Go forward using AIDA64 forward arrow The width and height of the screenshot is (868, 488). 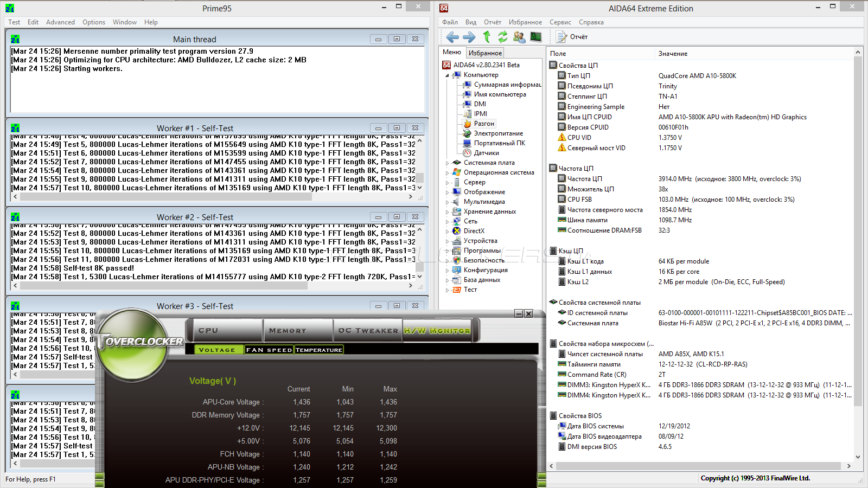point(469,37)
